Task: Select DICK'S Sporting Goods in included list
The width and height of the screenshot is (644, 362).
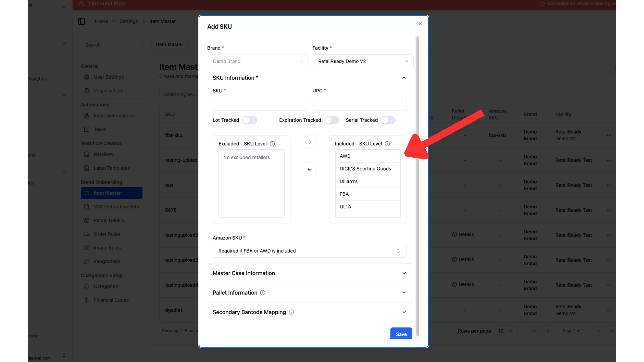Action: [x=368, y=169]
